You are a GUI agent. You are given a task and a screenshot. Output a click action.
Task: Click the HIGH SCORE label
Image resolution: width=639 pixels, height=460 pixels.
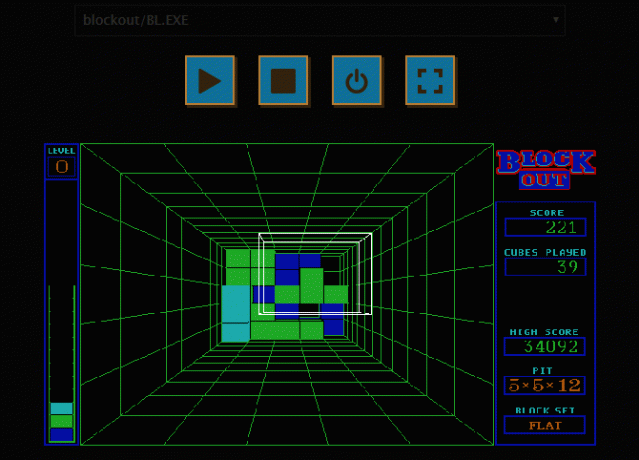(x=544, y=332)
